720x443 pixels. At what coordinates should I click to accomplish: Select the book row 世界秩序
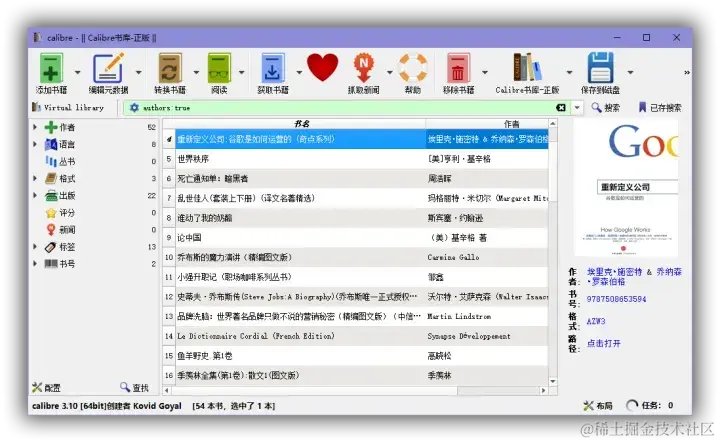[356, 159]
